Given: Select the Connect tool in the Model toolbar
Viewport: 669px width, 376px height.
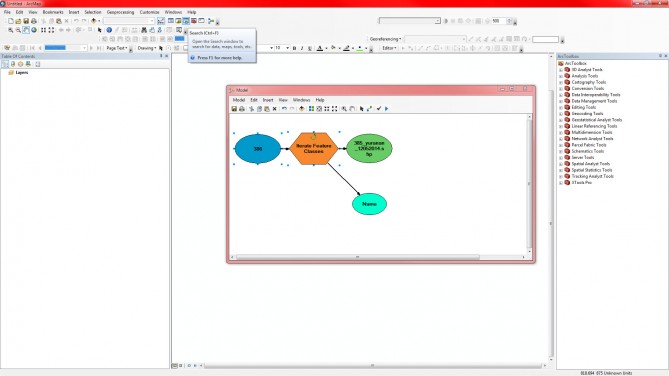Looking at the screenshot, I should pyautogui.click(x=369, y=109).
